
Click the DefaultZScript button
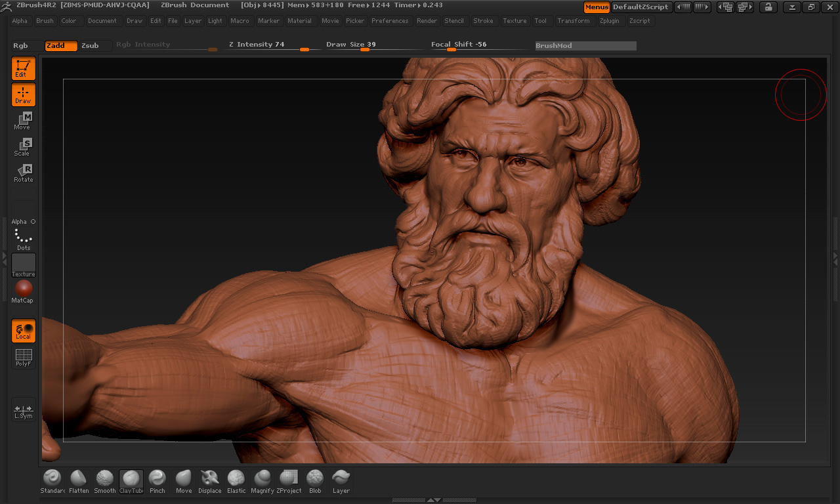pos(640,7)
